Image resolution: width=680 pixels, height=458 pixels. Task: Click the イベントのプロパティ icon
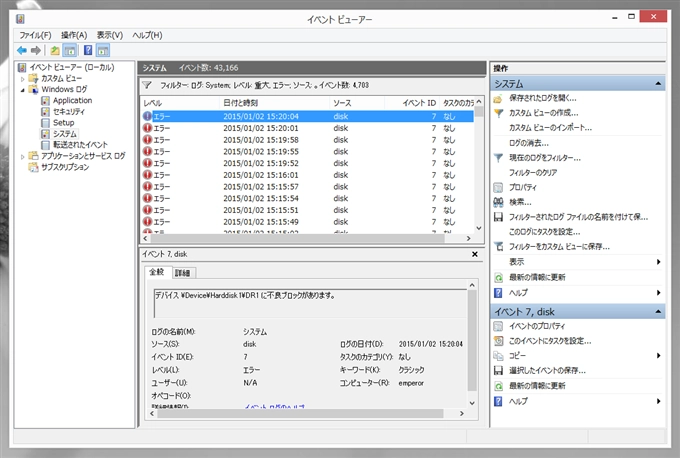tap(498, 326)
